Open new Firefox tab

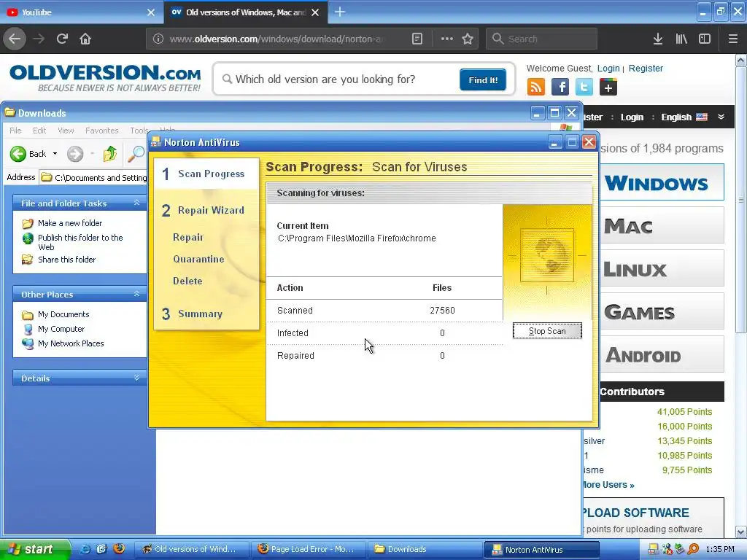click(340, 12)
